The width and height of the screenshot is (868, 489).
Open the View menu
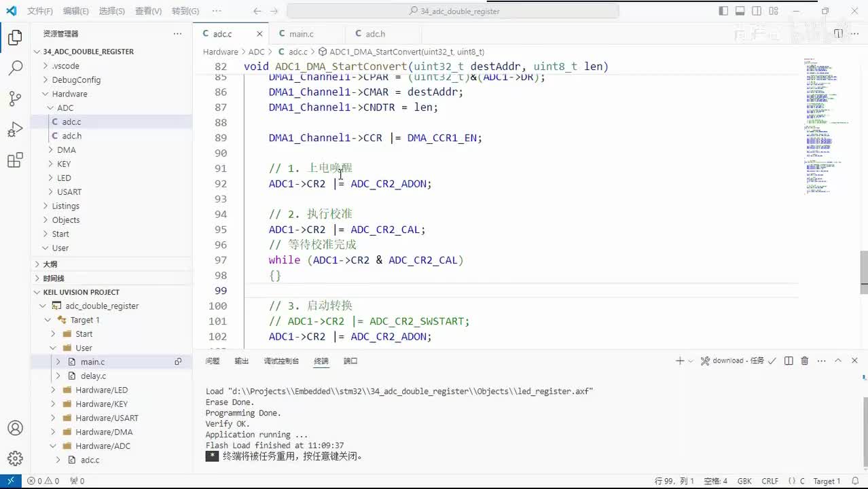[x=148, y=11]
